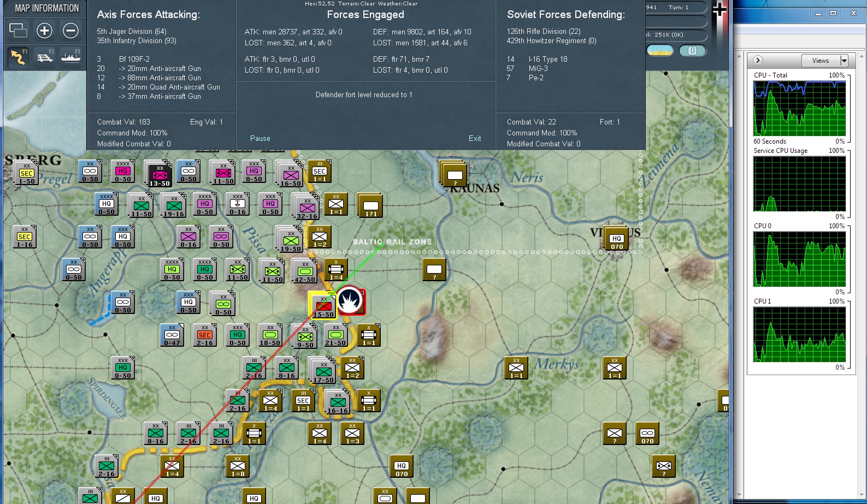Click the BALTIC RAIL ZONE label
The image size is (867, 504).
[x=392, y=242]
